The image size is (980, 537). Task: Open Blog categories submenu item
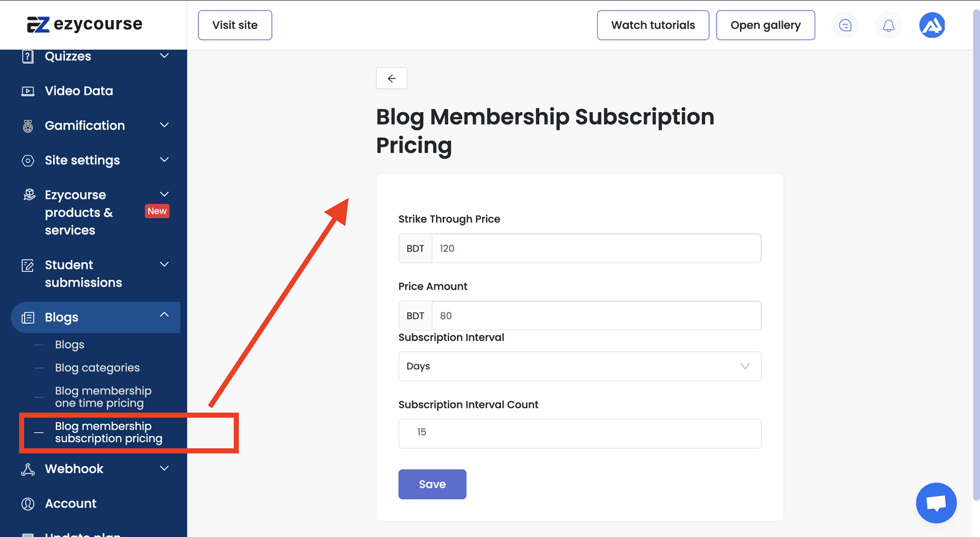[x=97, y=368]
